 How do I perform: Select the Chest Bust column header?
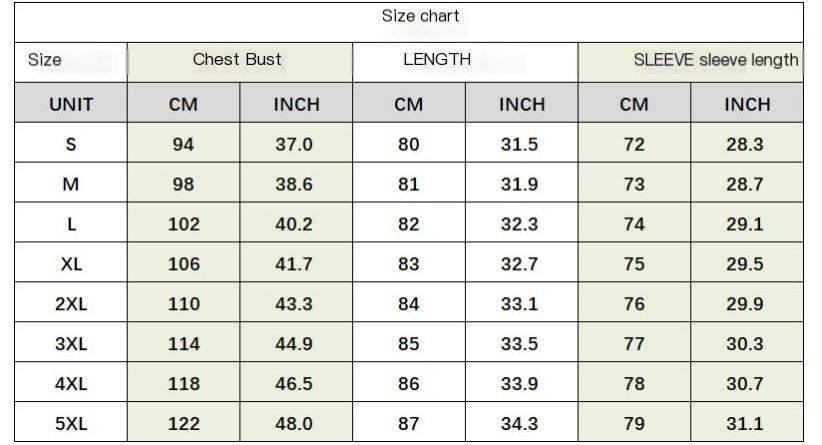(x=237, y=60)
